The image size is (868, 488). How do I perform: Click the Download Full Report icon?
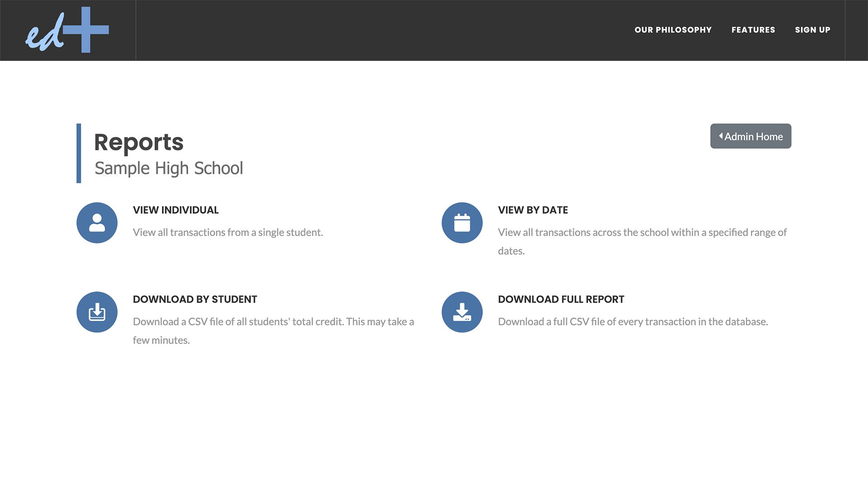[x=462, y=312]
